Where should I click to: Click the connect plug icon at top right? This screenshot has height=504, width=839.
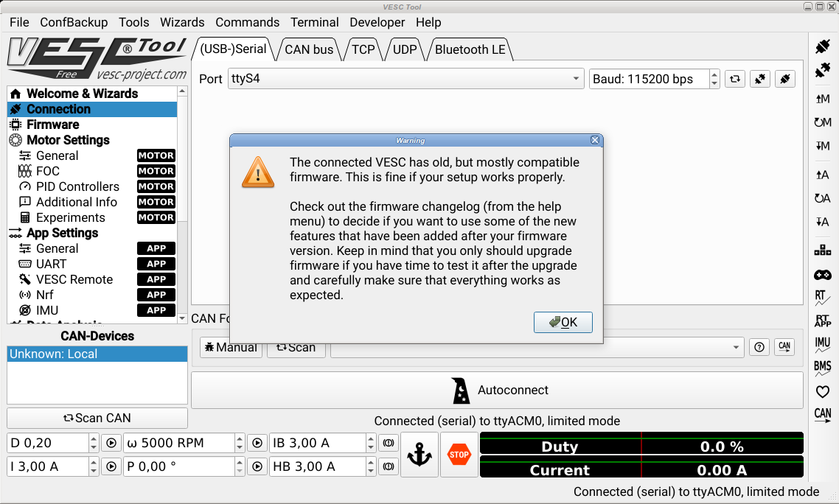[x=823, y=47]
